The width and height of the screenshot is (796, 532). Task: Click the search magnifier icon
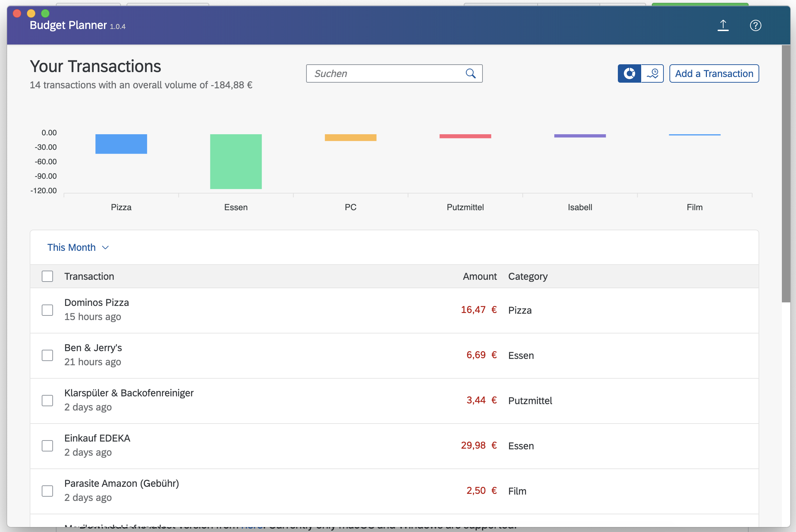coord(470,73)
